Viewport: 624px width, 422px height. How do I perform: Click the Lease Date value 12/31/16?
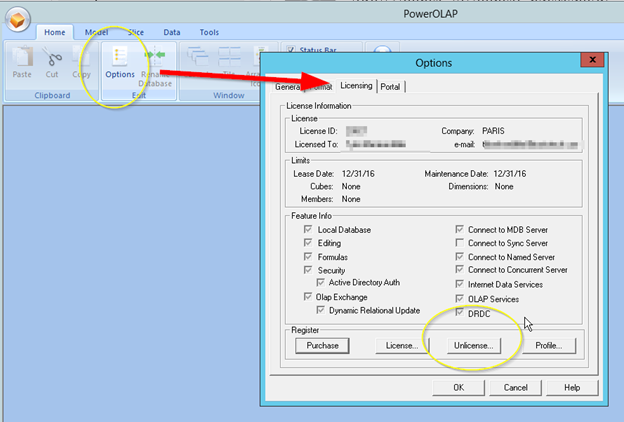(358, 174)
